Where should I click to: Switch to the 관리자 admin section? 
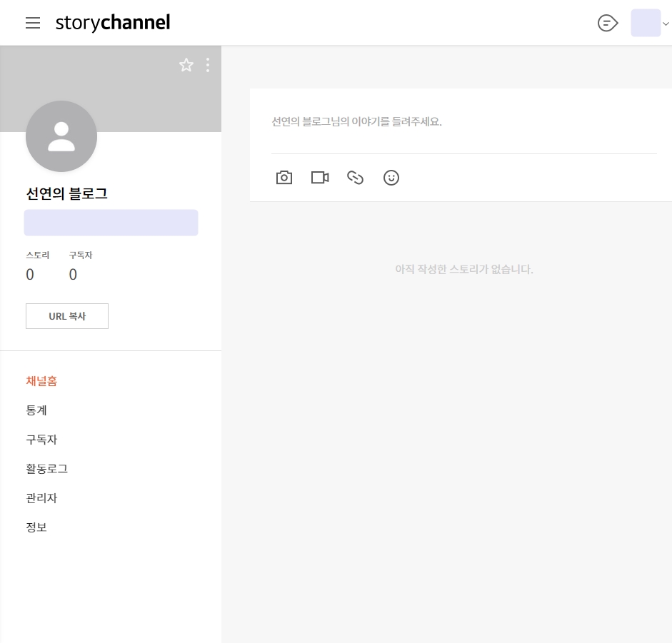pos(41,498)
